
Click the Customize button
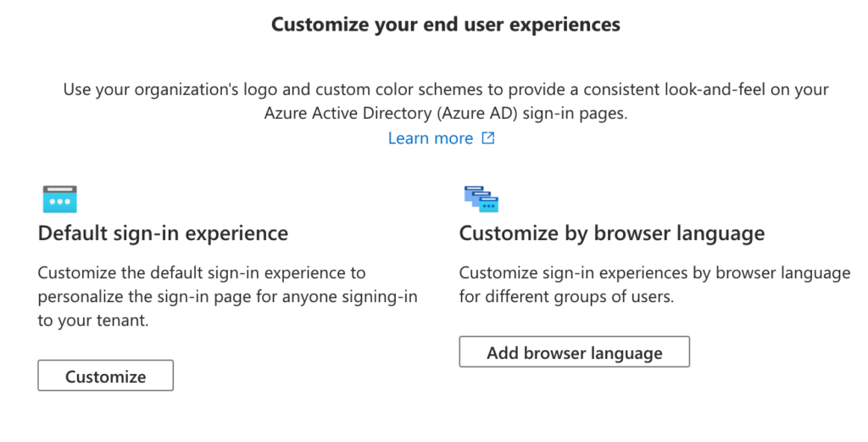[106, 376]
